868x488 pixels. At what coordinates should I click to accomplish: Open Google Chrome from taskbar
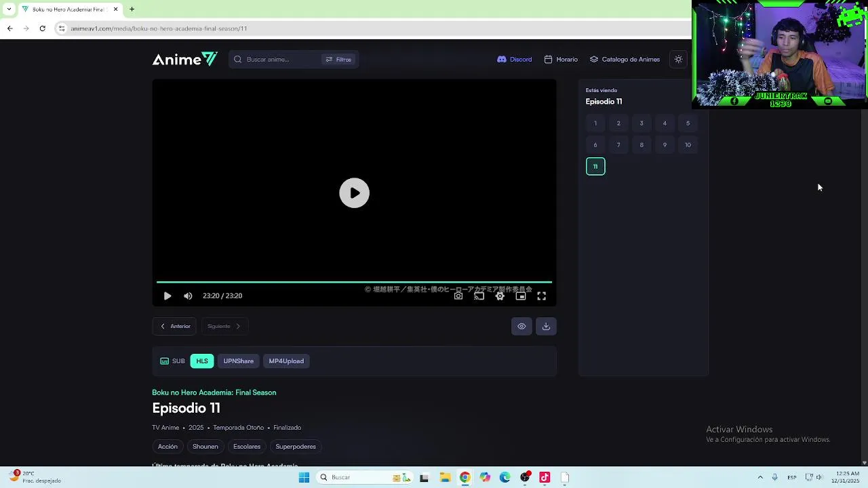[x=465, y=478]
